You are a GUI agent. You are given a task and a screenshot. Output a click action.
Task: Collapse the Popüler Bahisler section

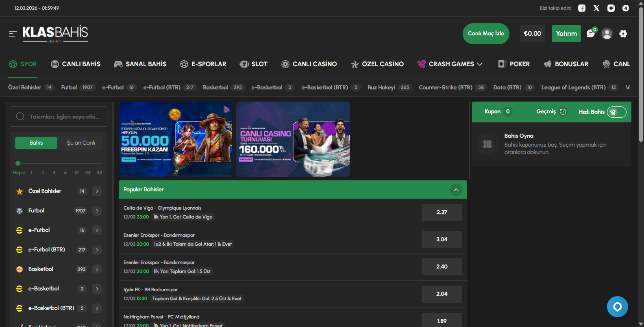tap(456, 190)
